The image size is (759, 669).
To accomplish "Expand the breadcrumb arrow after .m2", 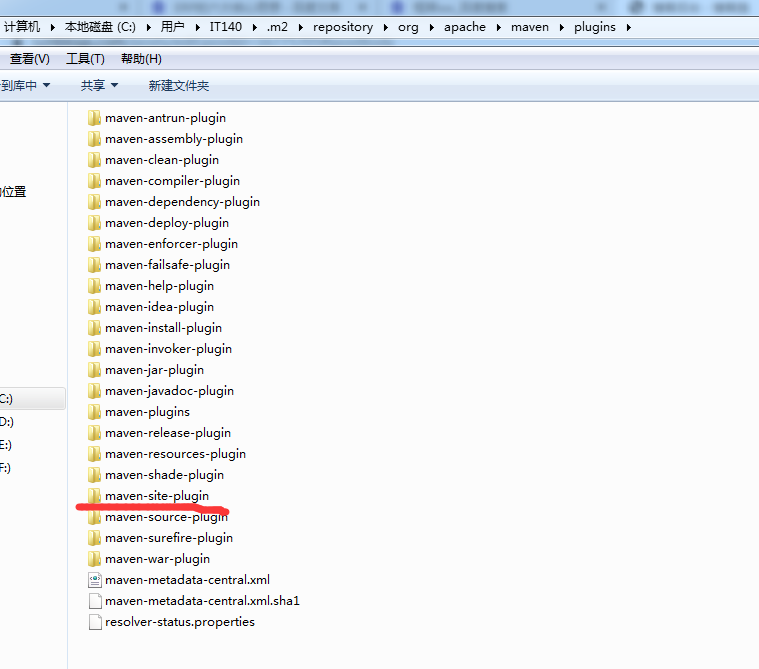I will (x=300, y=28).
